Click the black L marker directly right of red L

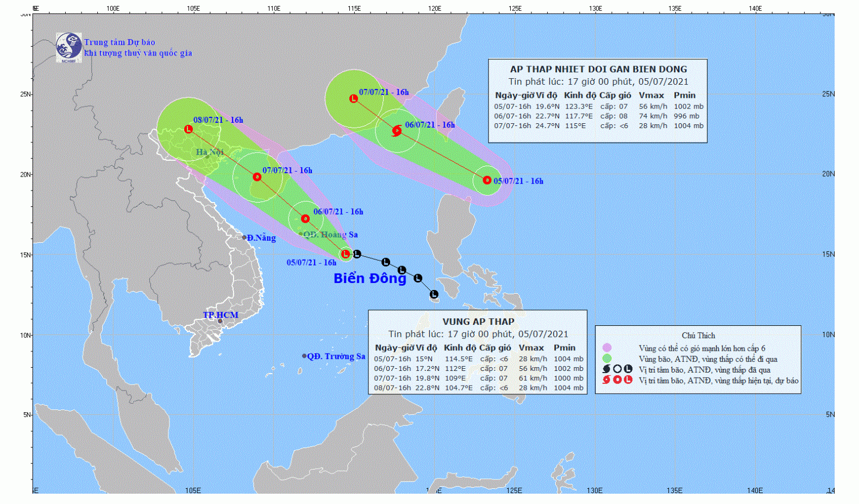coord(357,254)
